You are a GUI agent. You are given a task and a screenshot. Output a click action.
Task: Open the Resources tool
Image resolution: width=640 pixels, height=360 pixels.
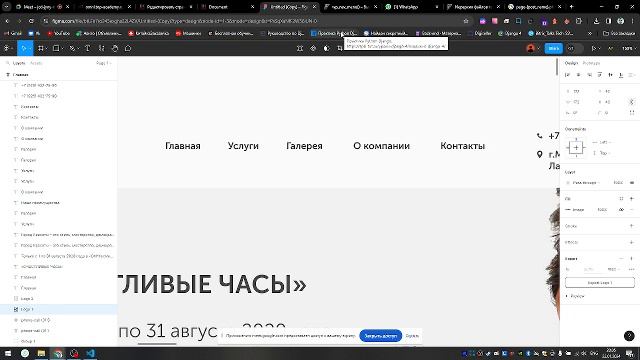click(101, 48)
